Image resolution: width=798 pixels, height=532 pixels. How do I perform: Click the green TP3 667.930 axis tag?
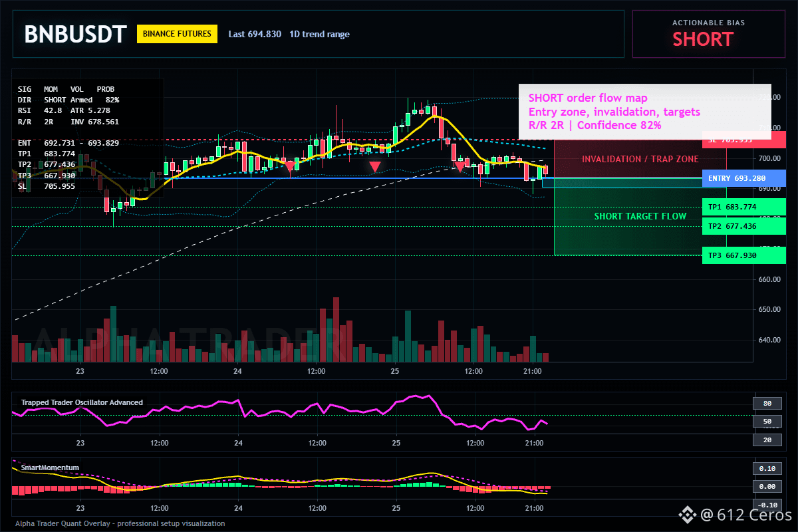coord(743,255)
